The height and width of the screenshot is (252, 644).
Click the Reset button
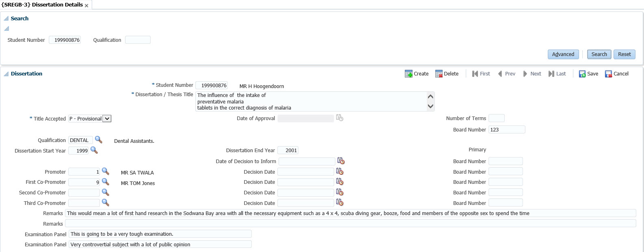[x=624, y=54]
